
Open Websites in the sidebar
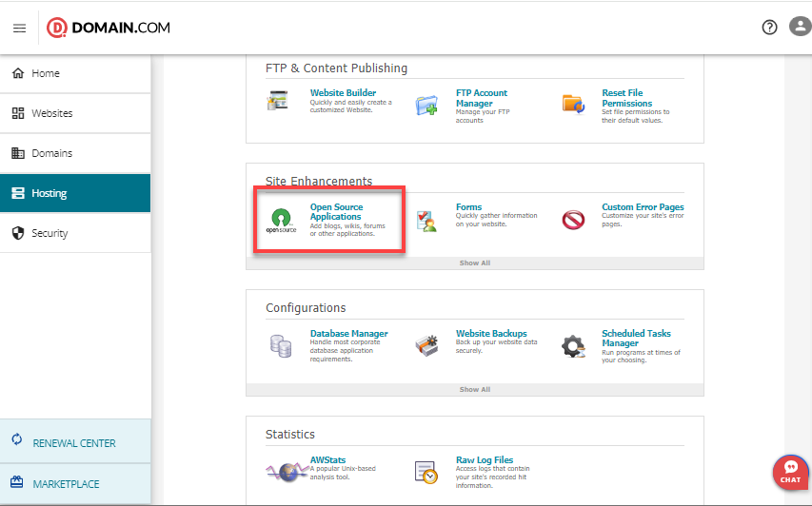pyautogui.click(x=75, y=113)
